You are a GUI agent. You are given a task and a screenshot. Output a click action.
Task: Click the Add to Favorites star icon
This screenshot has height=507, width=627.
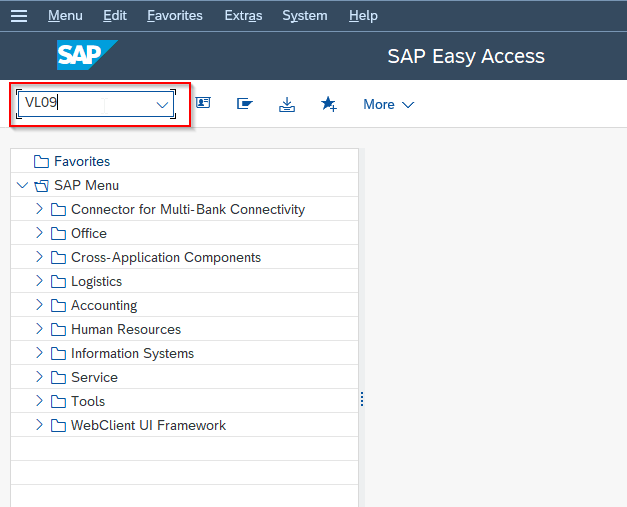click(329, 104)
